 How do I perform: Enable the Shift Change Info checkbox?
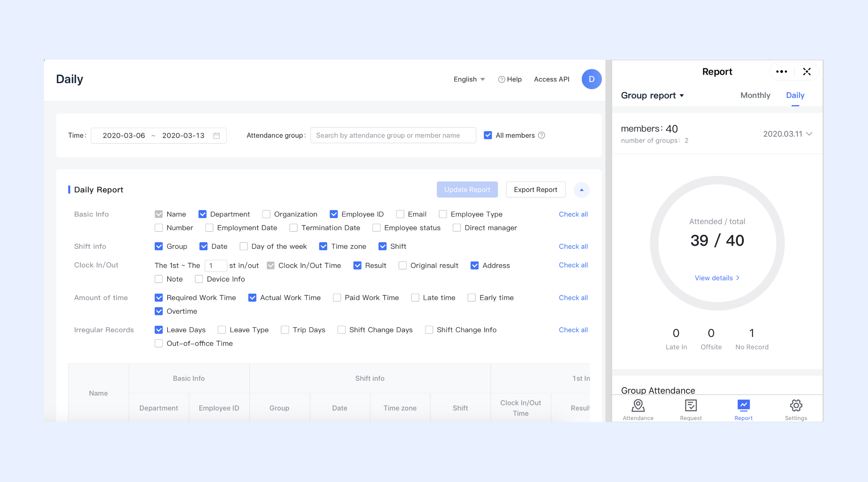(x=429, y=330)
